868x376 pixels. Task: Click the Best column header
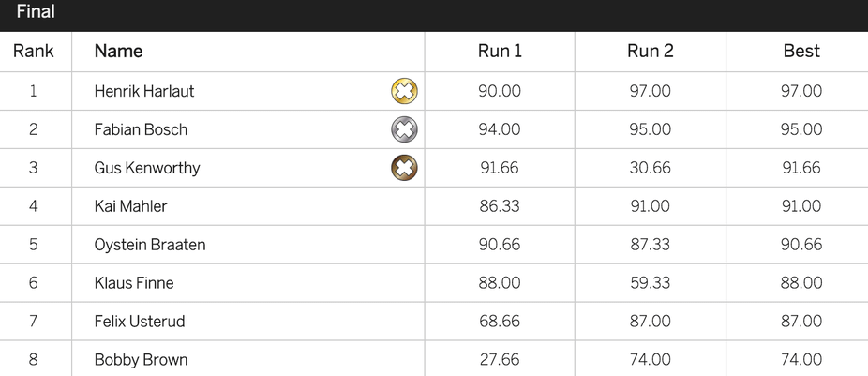pyautogui.click(x=801, y=51)
